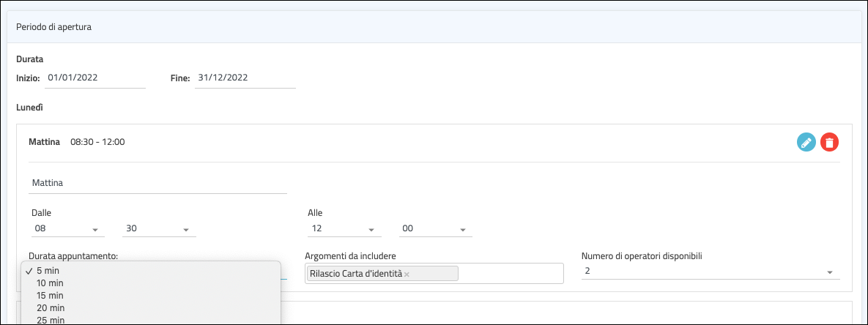The height and width of the screenshot is (325, 868).
Task: Click the blue pencil edit icon
Action: tap(806, 142)
